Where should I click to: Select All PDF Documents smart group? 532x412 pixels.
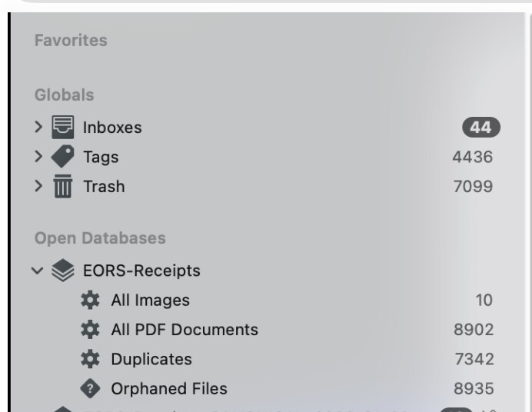coord(185,330)
